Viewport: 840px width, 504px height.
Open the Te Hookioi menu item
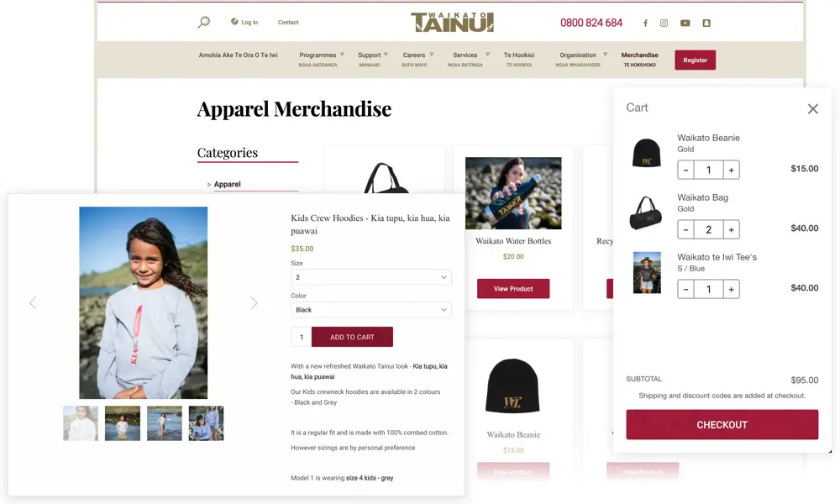coord(518,59)
